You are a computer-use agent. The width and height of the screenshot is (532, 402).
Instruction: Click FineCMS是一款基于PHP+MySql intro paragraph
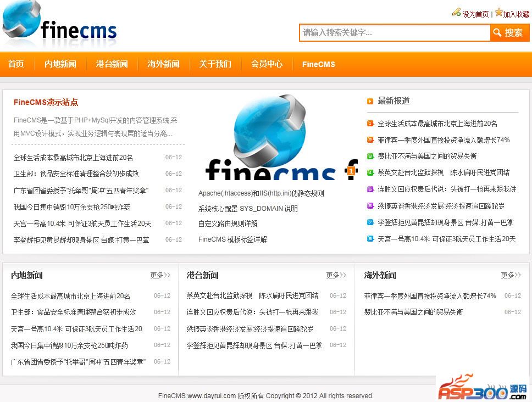tap(95, 127)
